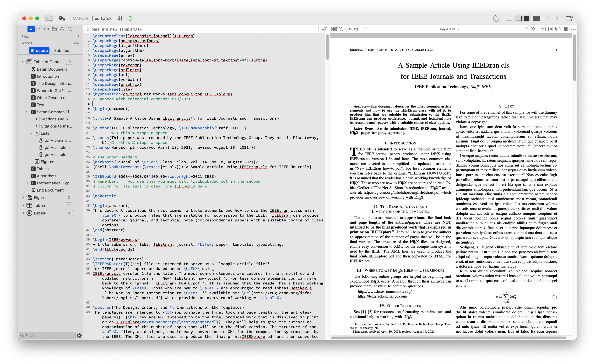Jump to first PDF page
The width and height of the screenshot is (595, 364).
click(x=366, y=29)
